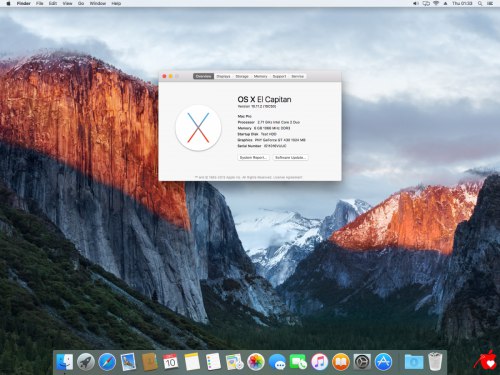Image resolution: width=500 pixels, height=375 pixels.
Task: Select the Overview tab
Action: [203, 76]
